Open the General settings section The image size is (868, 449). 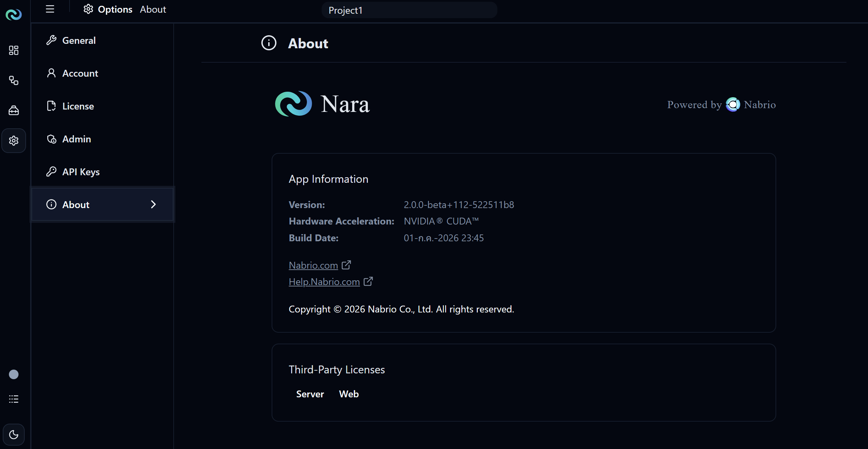[103, 40]
